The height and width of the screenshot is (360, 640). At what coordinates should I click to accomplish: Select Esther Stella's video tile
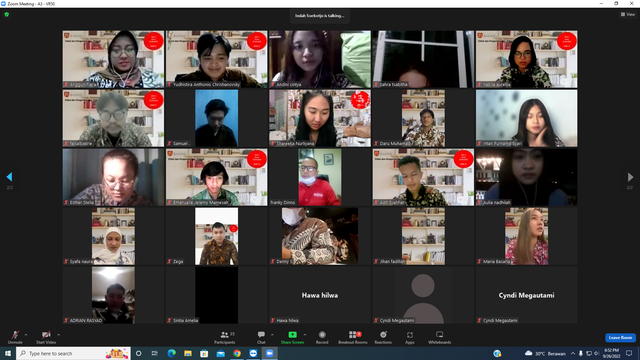[113, 177]
